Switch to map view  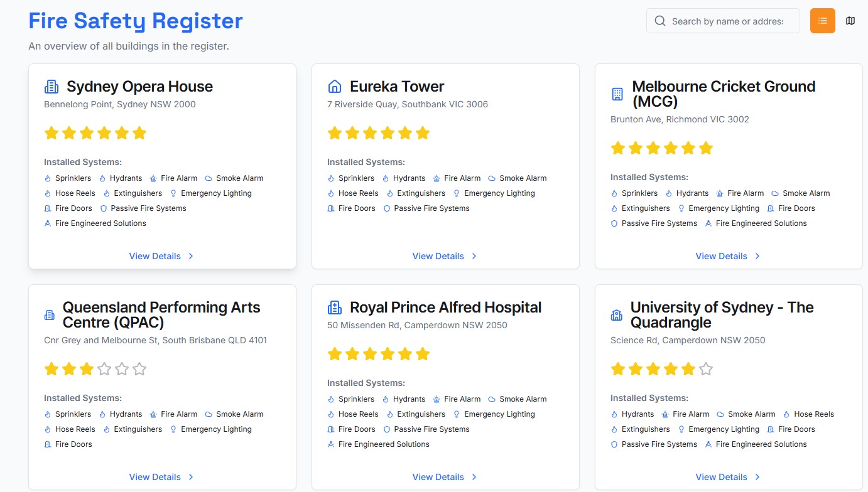850,21
